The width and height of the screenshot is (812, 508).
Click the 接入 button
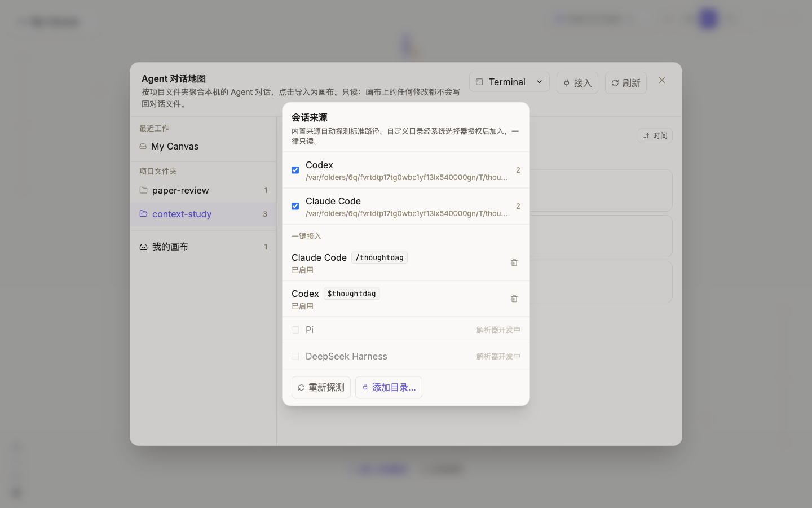click(577, 83)
